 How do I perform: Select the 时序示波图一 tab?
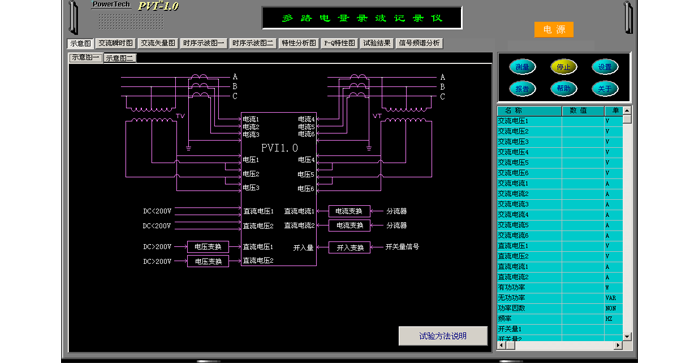204,43
